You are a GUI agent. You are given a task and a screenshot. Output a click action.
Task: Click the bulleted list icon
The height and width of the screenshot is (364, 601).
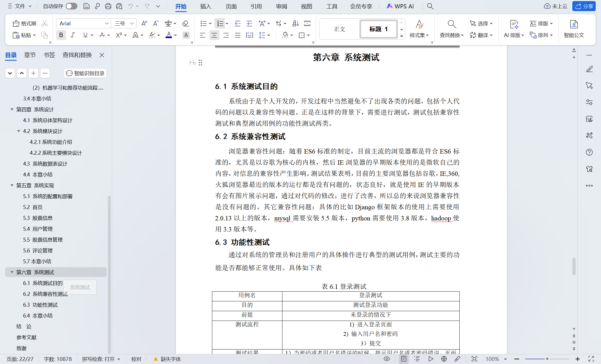point(204,23)
